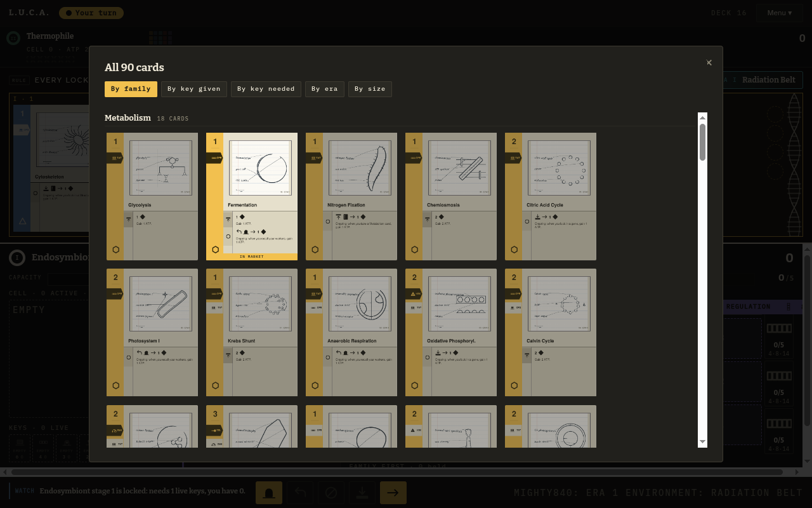Open the Fermentation card diagram
The image size is (812, 508).
click(261, 168)
